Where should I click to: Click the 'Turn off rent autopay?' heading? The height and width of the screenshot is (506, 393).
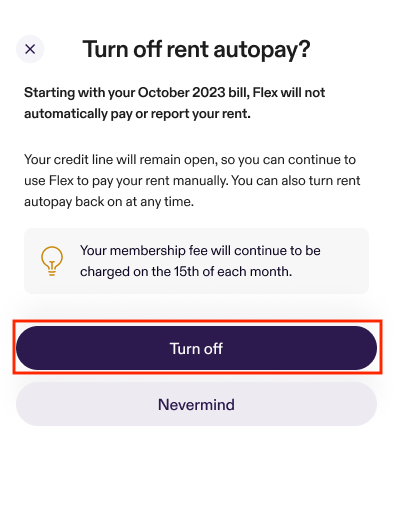click(x=196, y=50)
